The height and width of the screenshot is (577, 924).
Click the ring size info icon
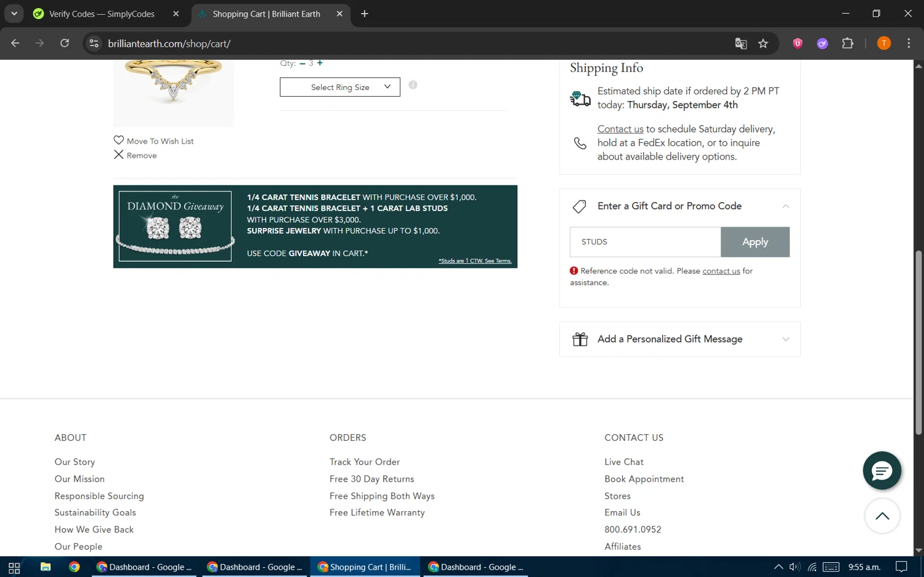pyautogui.click(x=413, y=85)
